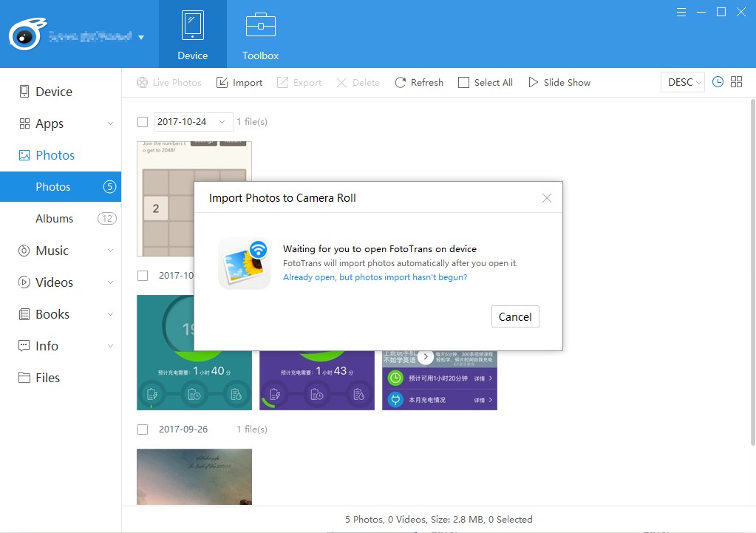Click the Refresh circular arrow icon

pyautogui.click(x=401, y=83)
